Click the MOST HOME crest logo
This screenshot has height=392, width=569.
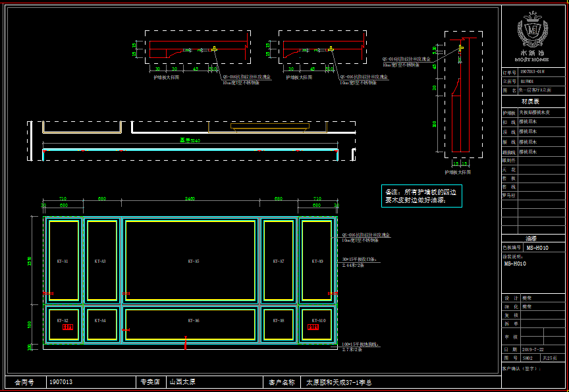coord(533,32)
